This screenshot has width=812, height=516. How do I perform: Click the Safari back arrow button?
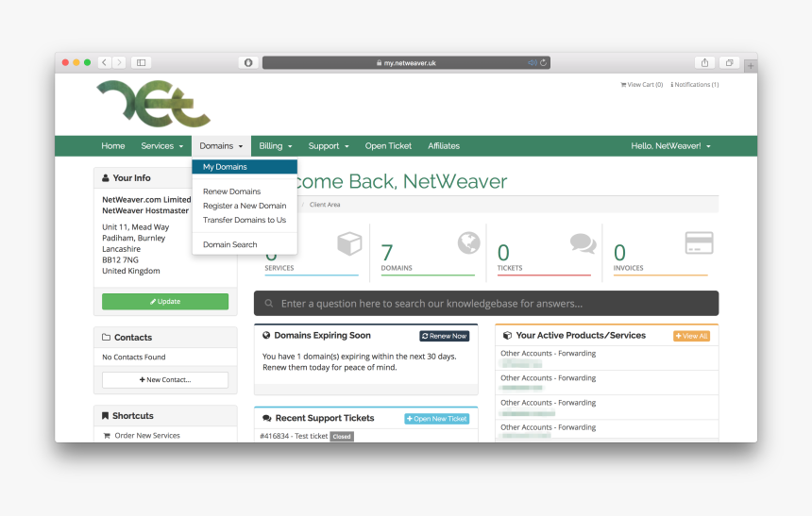(105, 62)
